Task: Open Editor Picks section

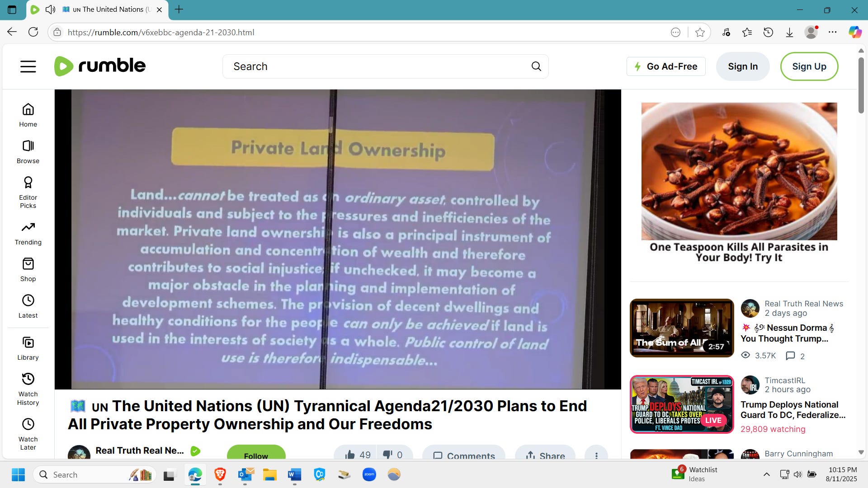Action: click(x=28, y=192)
